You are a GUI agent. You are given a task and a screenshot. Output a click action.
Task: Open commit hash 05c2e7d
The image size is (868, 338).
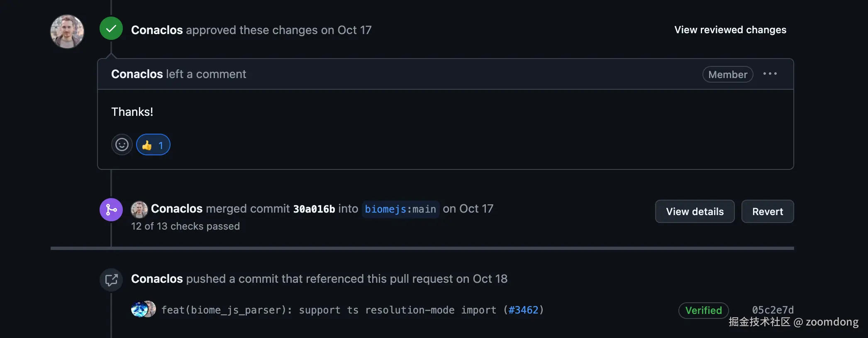click(773, 310)
